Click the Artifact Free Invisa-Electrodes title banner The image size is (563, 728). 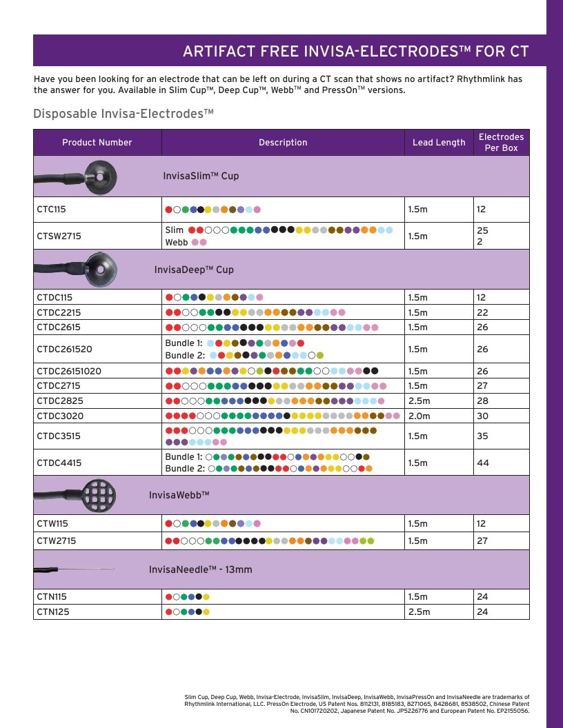289,50
